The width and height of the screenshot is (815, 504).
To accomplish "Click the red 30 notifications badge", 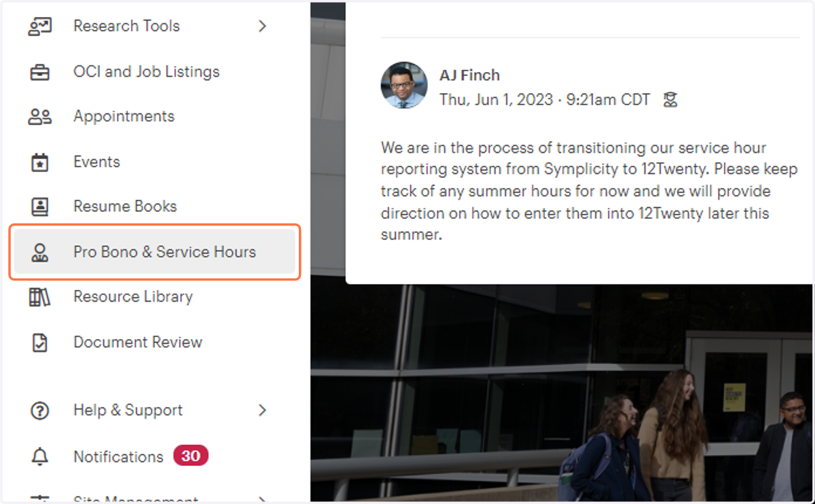I will pos(191,456).
